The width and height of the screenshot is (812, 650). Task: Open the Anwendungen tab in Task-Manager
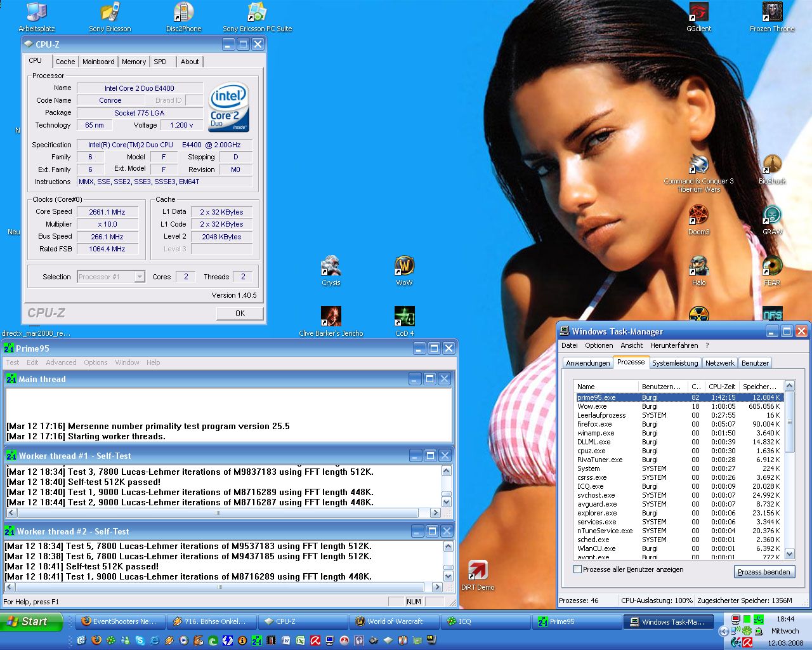pyautogui.click(x=587, y=363)
